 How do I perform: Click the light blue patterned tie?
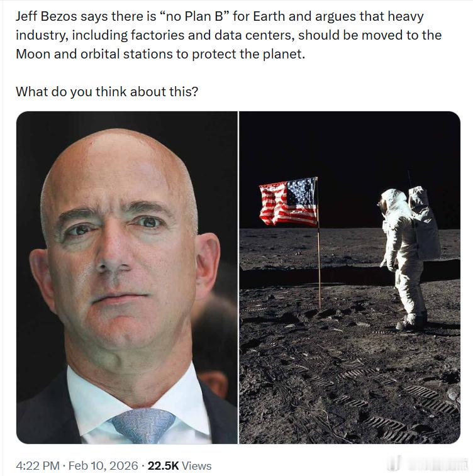click(x=143, y=425)
